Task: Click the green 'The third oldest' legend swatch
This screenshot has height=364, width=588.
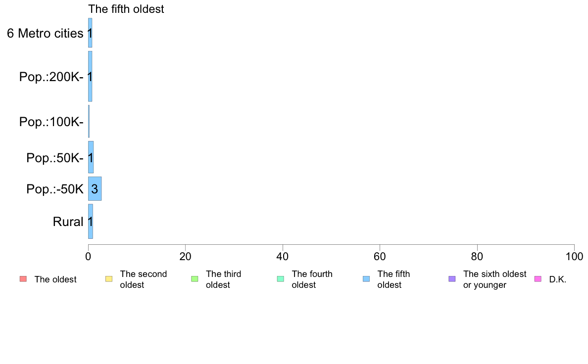Action: pos(195,279)
